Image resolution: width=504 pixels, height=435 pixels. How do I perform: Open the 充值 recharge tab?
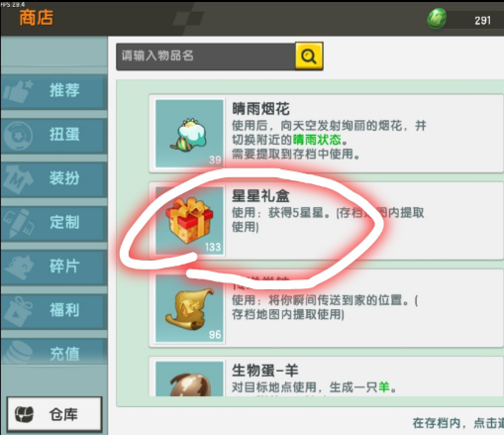[53, 352]
